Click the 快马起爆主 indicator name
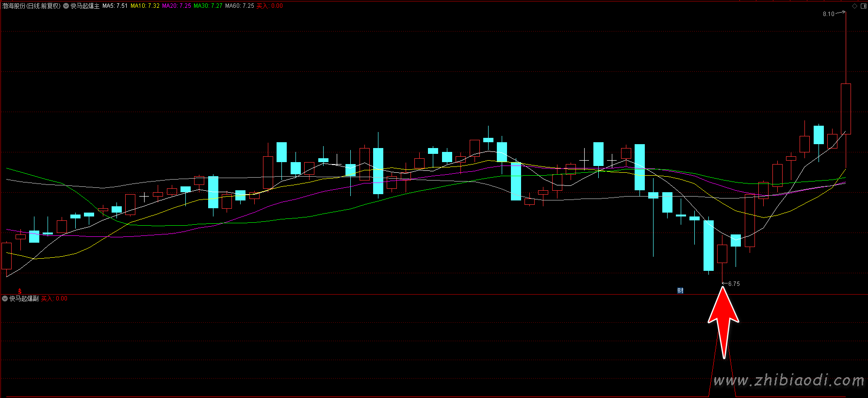868x398 pixels. coord(85,6)
